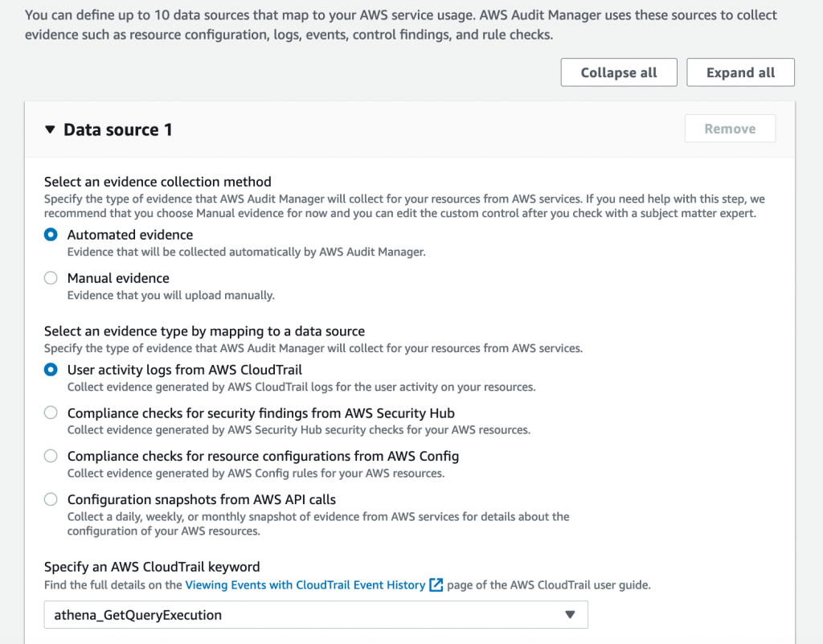The height and width of the screenshot is (644, 823).
Task: Open Viewing Events with CloudTrail Event History link
Action: (305, 585)
